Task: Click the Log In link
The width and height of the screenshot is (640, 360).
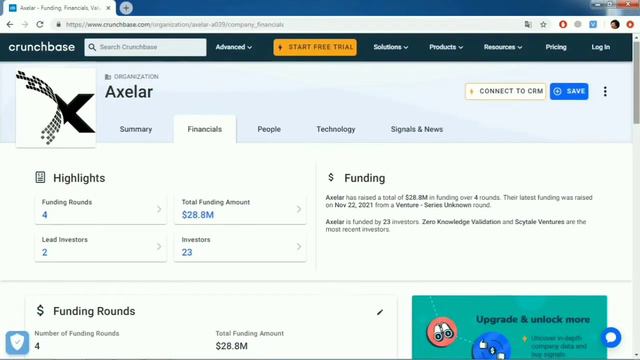Action: 600,47
